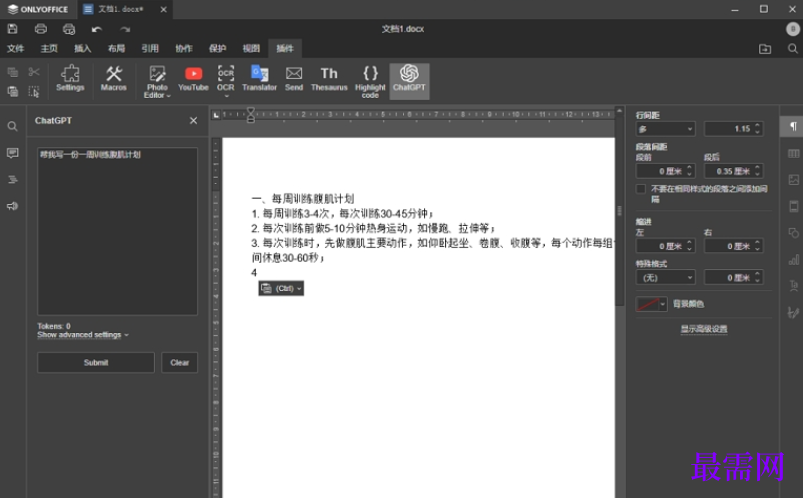Click the Save icon in the title bar
803x498 pixels.
coord(13,29)
